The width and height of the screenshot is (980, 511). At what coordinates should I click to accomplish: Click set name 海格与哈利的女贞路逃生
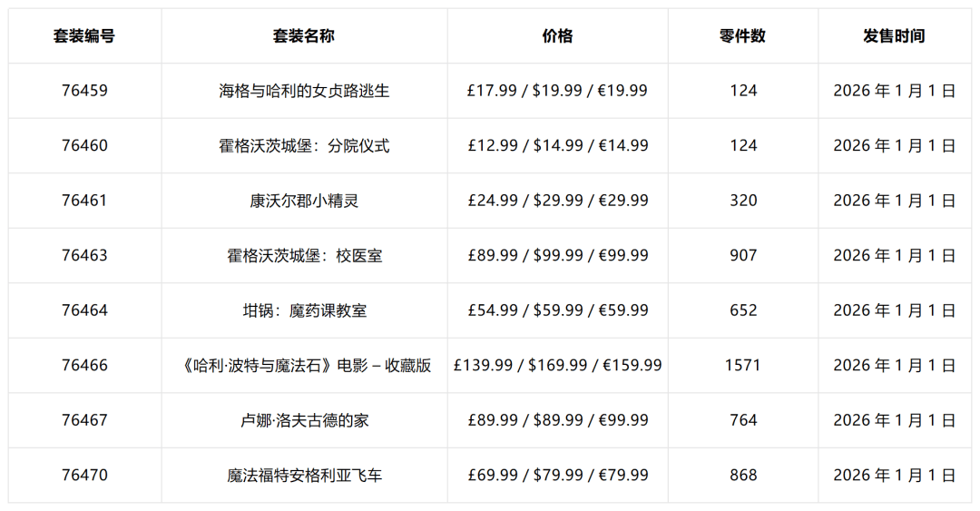tap(304, 91)
